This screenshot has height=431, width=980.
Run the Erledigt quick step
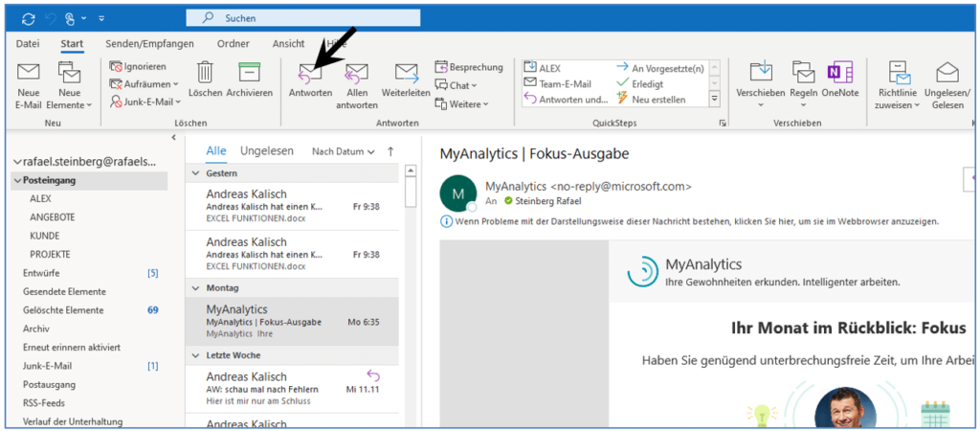640,84
